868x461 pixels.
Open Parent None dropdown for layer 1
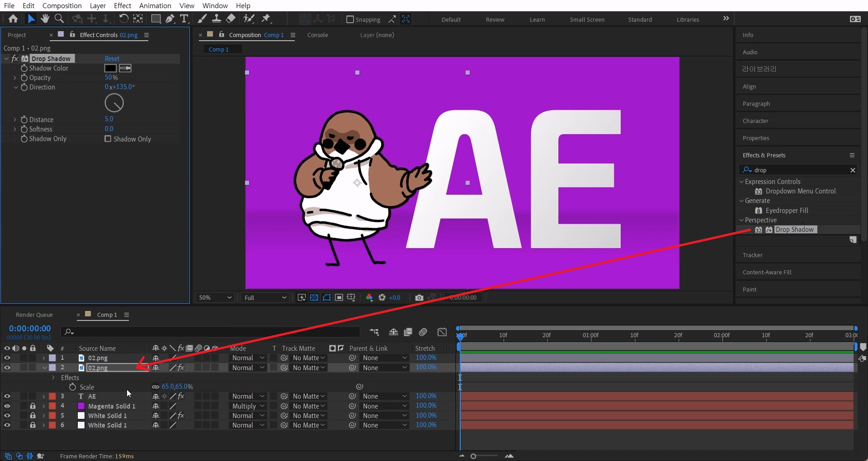point(384,358)
